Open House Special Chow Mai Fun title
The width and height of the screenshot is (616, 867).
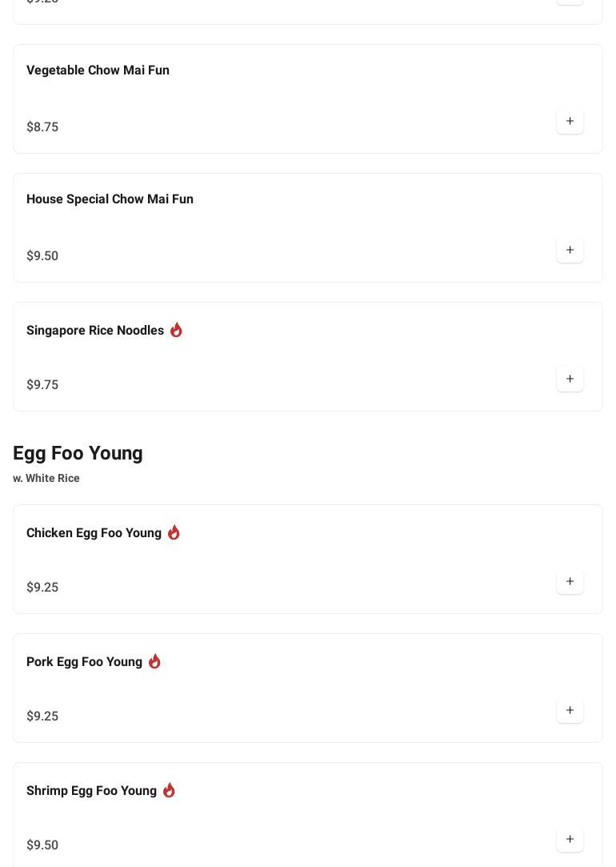110,199
